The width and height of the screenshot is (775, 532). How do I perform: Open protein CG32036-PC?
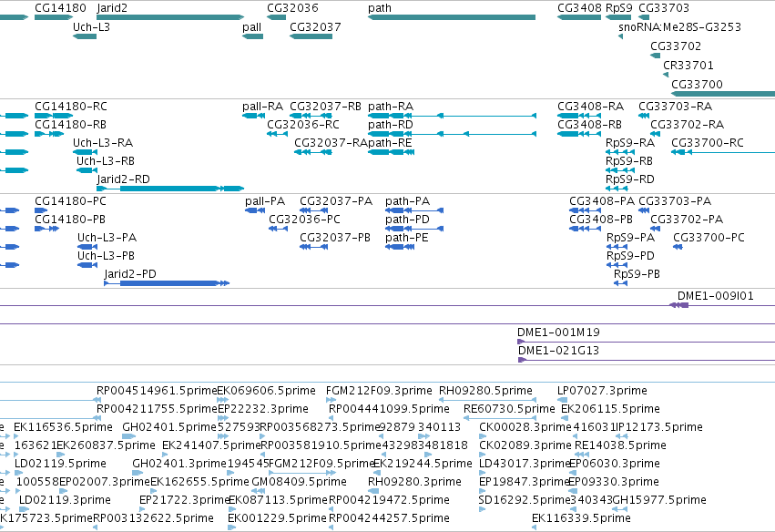coord(304,220)
